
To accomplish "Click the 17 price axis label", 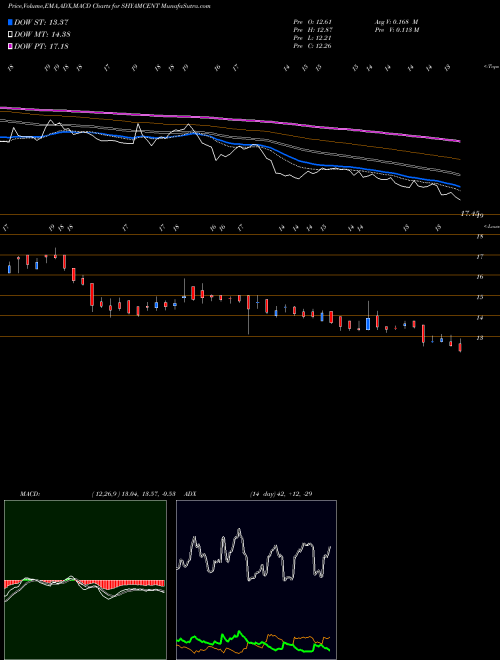I will tap(479, 257).
